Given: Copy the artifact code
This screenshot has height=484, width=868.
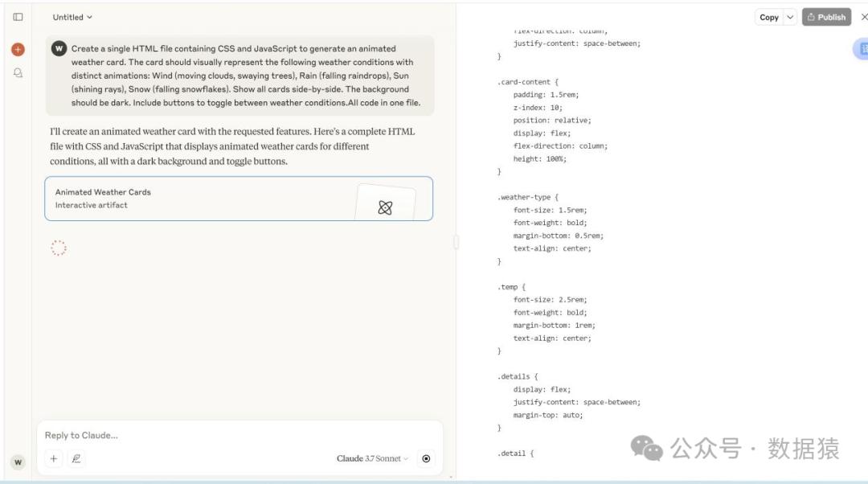Looking at the screenshot, I should click(769, 17).
